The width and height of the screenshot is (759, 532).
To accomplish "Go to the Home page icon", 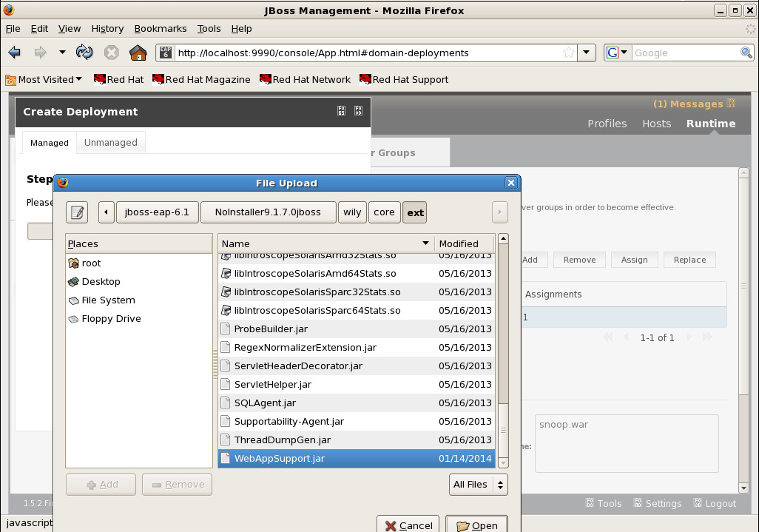I will click(x=138, y=53).
